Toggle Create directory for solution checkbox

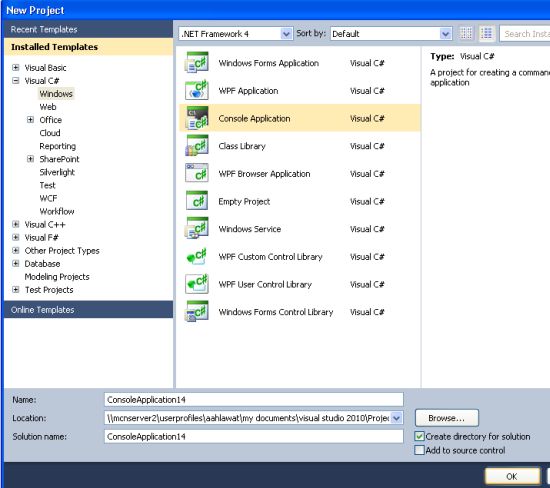pyautogui.click(x=419, y=436)
